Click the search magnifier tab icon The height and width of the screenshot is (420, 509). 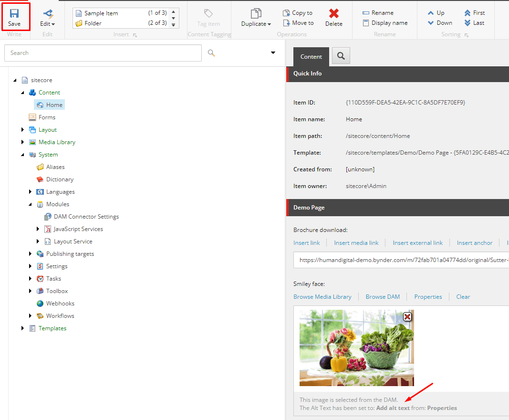tap(341, 56)
